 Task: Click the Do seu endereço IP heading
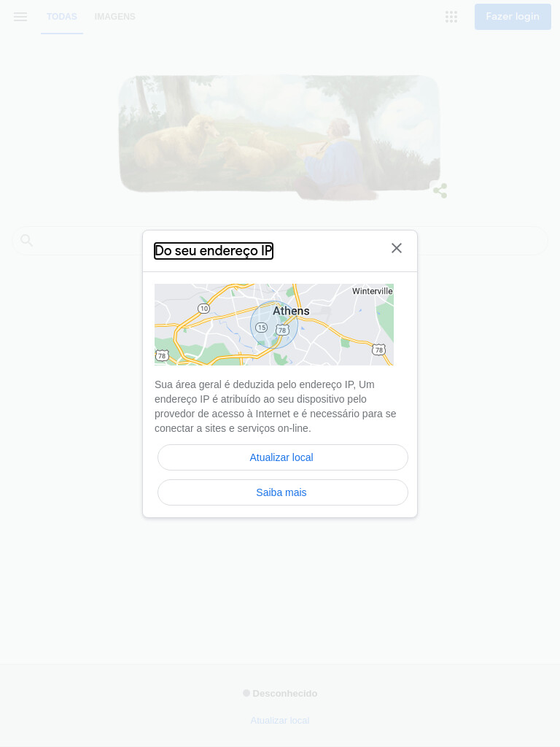(214, 251)
